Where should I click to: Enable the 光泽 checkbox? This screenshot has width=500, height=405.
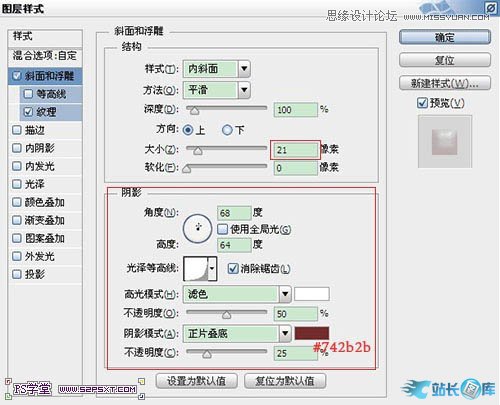[x=17, y=184]
